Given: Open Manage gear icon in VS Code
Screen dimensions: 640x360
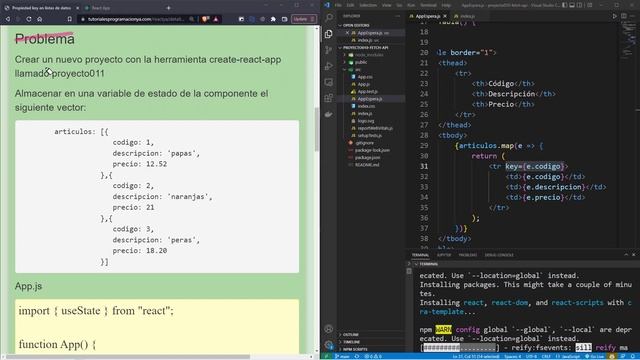Looking at the screenshot, I should point(329,345).
